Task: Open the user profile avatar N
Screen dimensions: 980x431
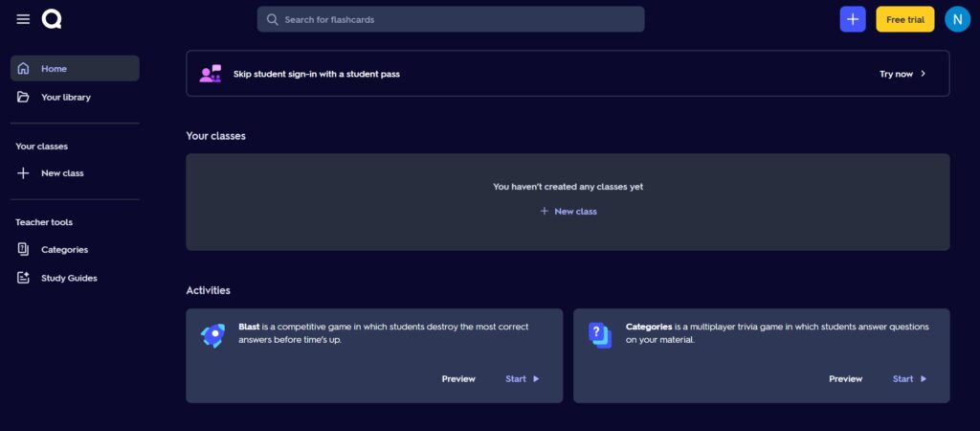Action: [x=957, y=19]
